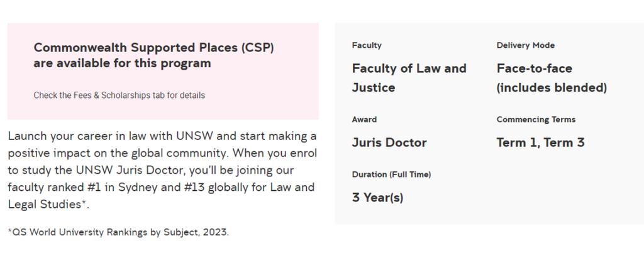Click the 'Faculty' label

click(x=367, y=46)
